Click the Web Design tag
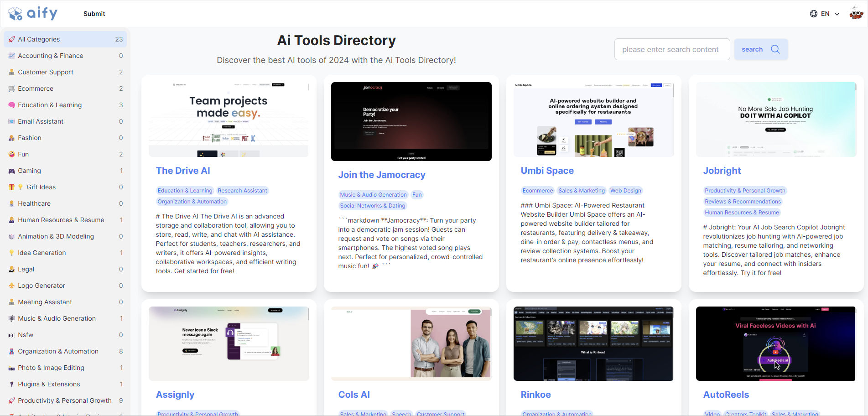 (626, 191)
